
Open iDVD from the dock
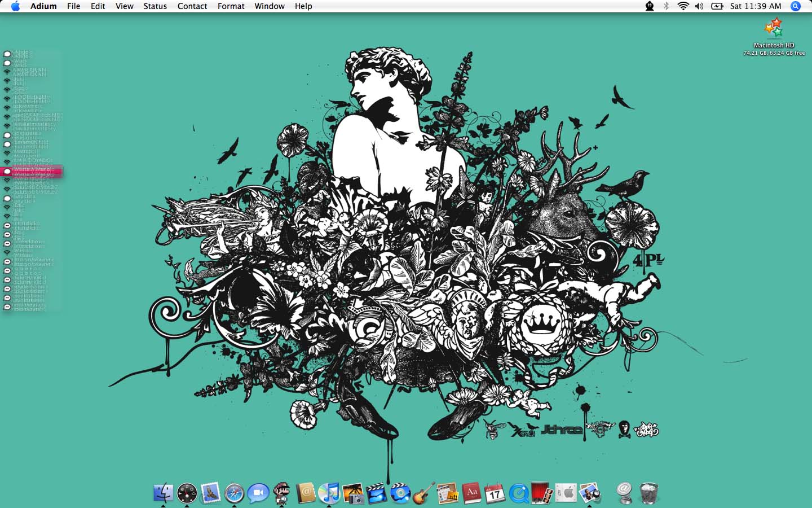pyautogui.click(x=400, y=493)
